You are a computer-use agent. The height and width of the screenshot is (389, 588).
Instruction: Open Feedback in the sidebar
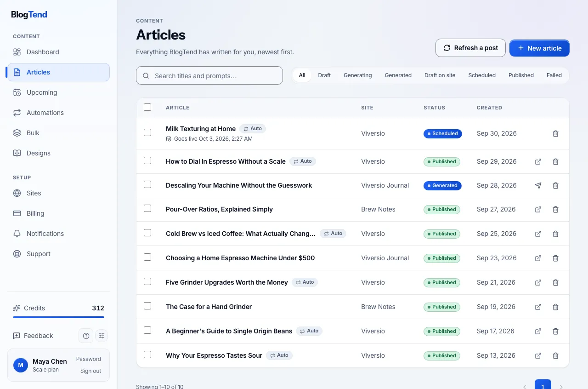[33, 336]
